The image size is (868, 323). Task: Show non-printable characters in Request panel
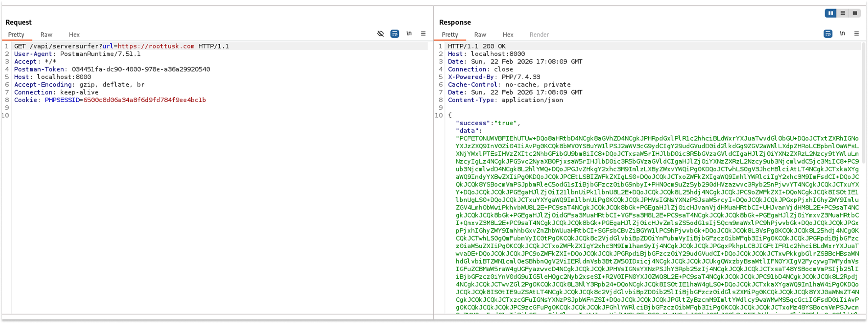409,34
